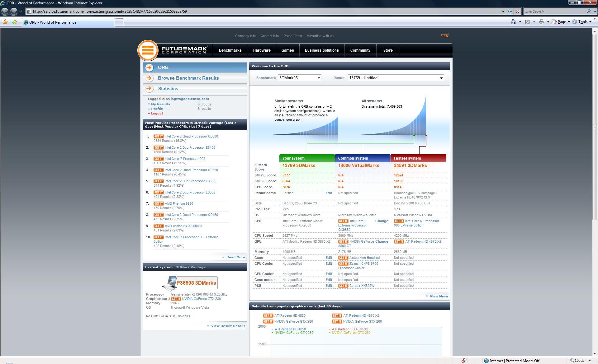Click the Chinese language link

pos(445,36)
